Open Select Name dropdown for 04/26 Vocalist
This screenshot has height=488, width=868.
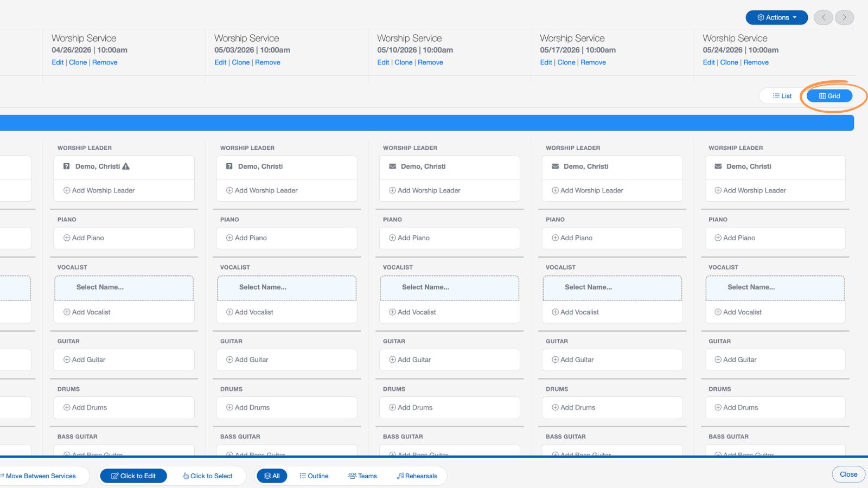pos(124,287)
